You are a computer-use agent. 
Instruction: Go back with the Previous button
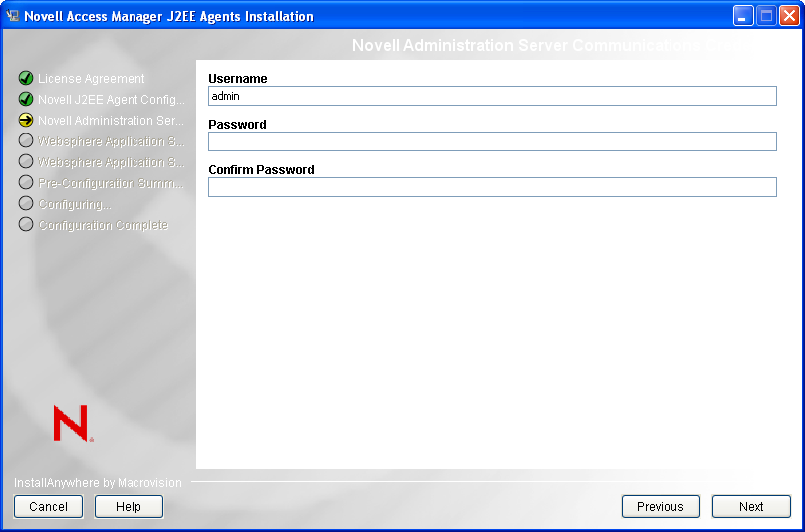pos(661,507)
